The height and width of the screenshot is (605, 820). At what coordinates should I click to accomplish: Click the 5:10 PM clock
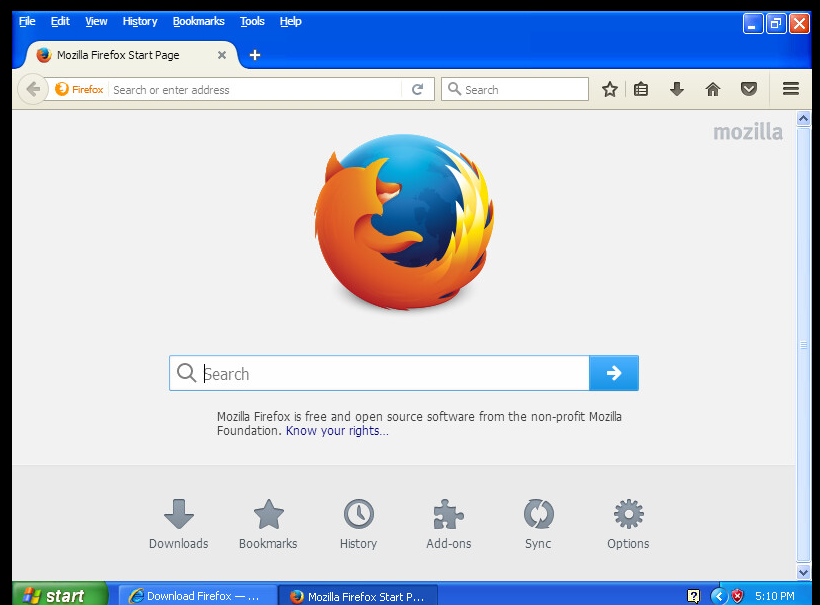(775, 596)
